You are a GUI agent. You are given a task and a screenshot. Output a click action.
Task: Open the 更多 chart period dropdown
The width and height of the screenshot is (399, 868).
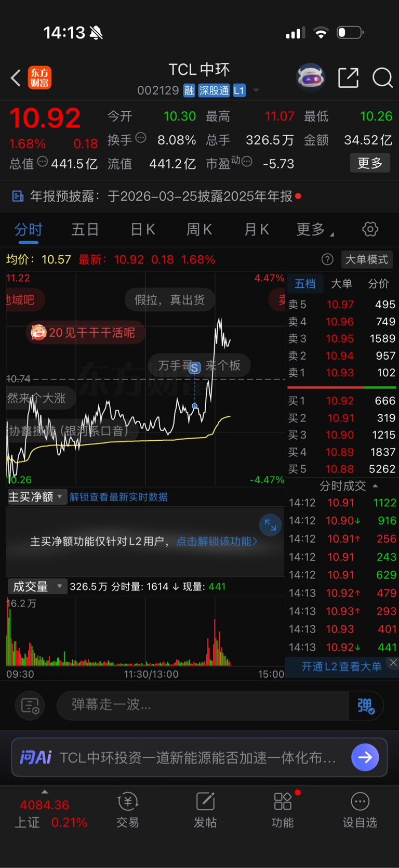[x=315, y=229]
